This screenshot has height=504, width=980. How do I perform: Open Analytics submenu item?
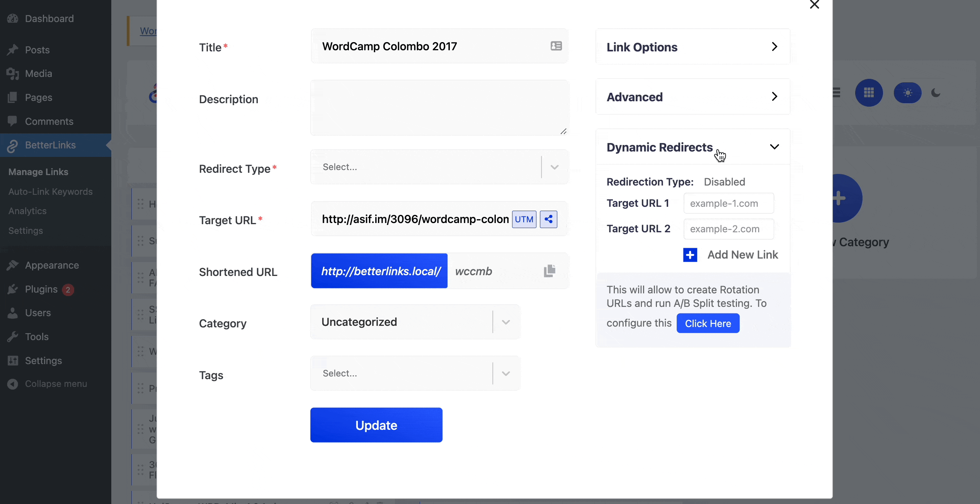27,211
